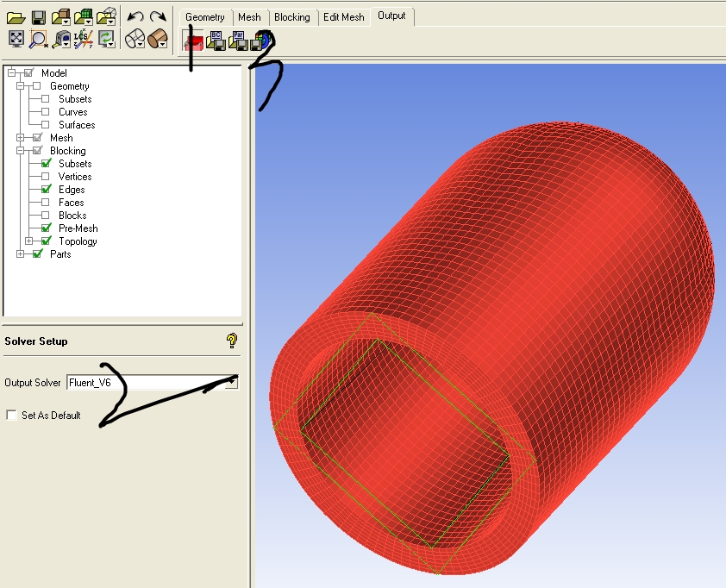
Task: Click the Select Solver toolbox icon
Action: [193, 41]
